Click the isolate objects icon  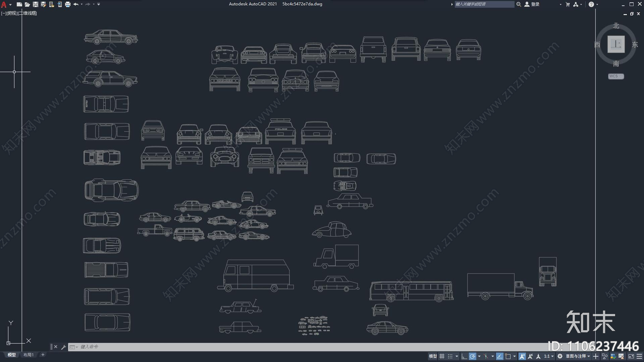click(x=605, y=356)
